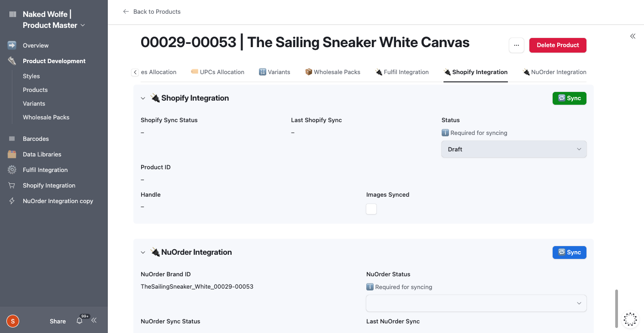
Task: Click info icon under Status label
Action: pos(445,133)
